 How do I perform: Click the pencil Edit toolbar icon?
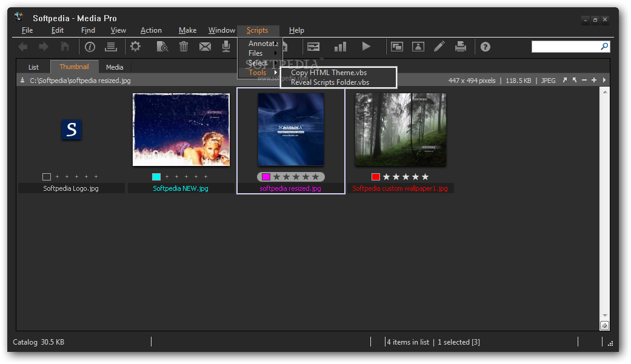pyautogui.click(x=439, y=47)
